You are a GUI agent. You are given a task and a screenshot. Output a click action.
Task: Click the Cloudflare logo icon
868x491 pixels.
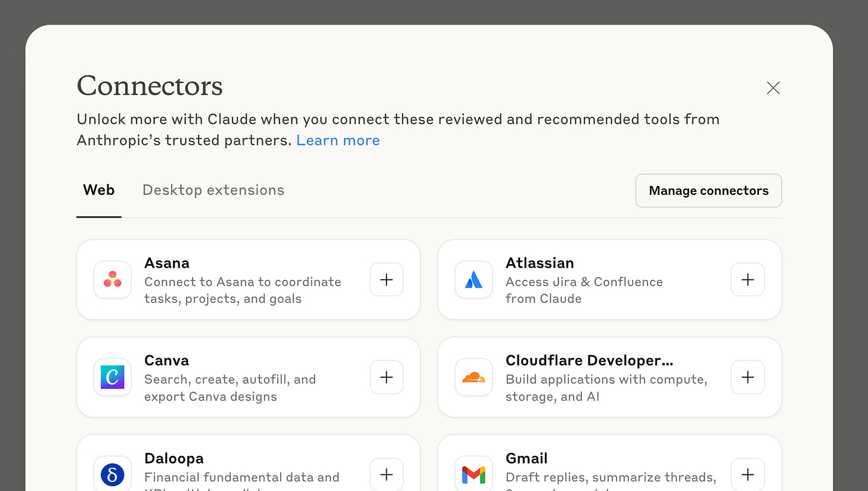[474, 377]
